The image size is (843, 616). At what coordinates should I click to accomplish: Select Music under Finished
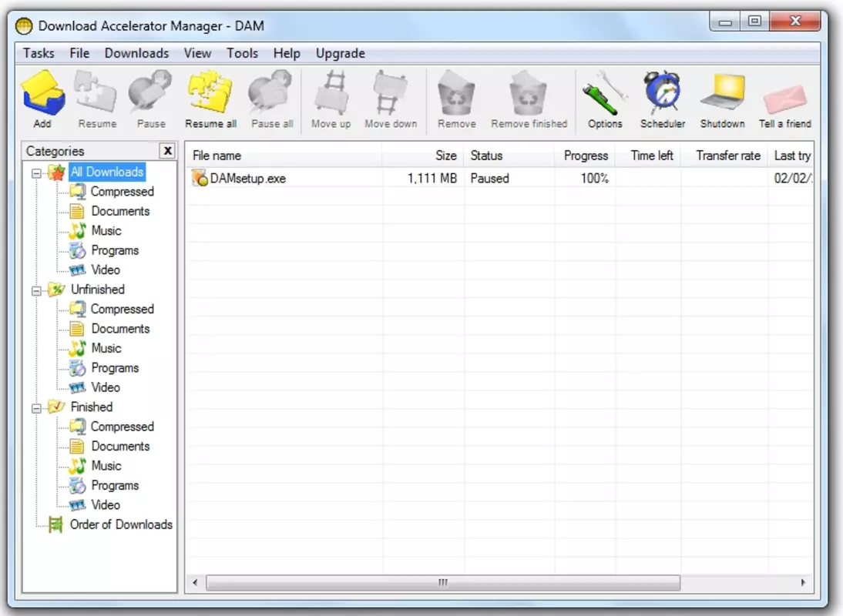click(106, 466)
